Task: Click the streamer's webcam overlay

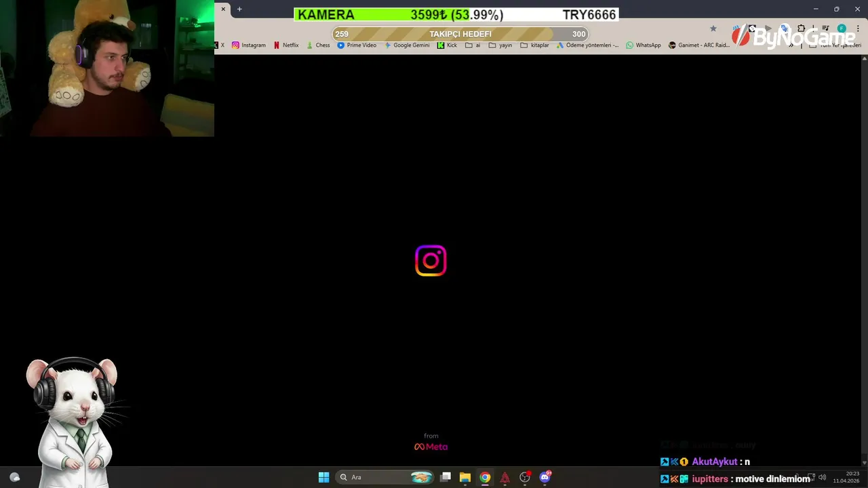Action: (x=107, y=68)
